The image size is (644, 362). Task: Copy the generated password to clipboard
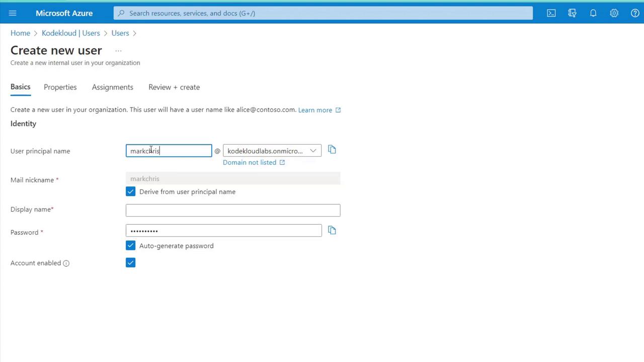pos(332,230)
